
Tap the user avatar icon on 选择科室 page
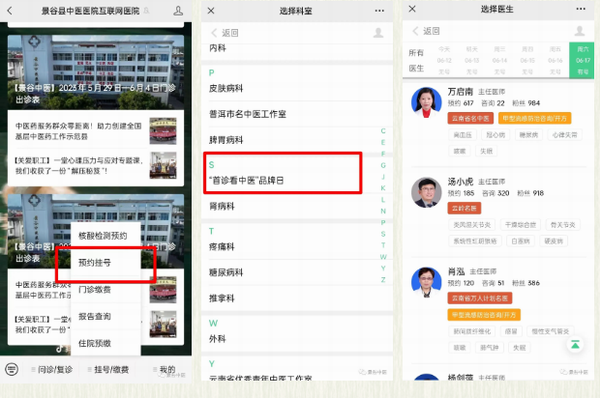[x=378, y=33]
